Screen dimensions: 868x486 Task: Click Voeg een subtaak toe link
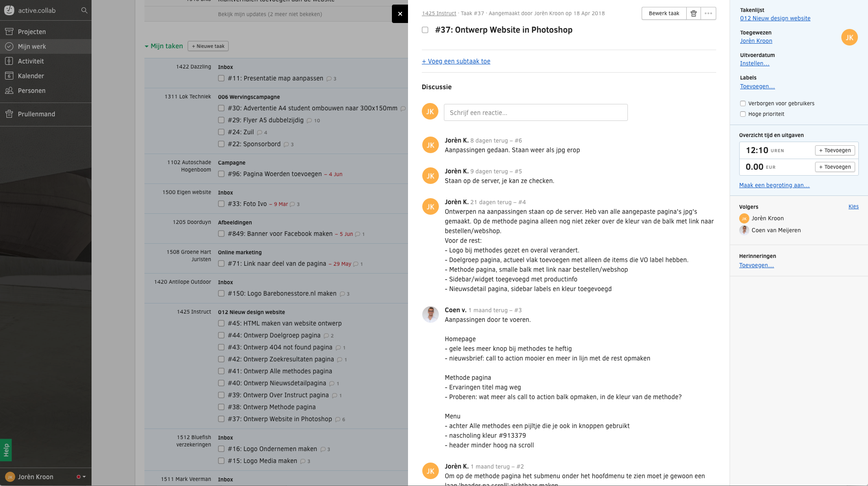pyautogui.click(x=456, y=61)
